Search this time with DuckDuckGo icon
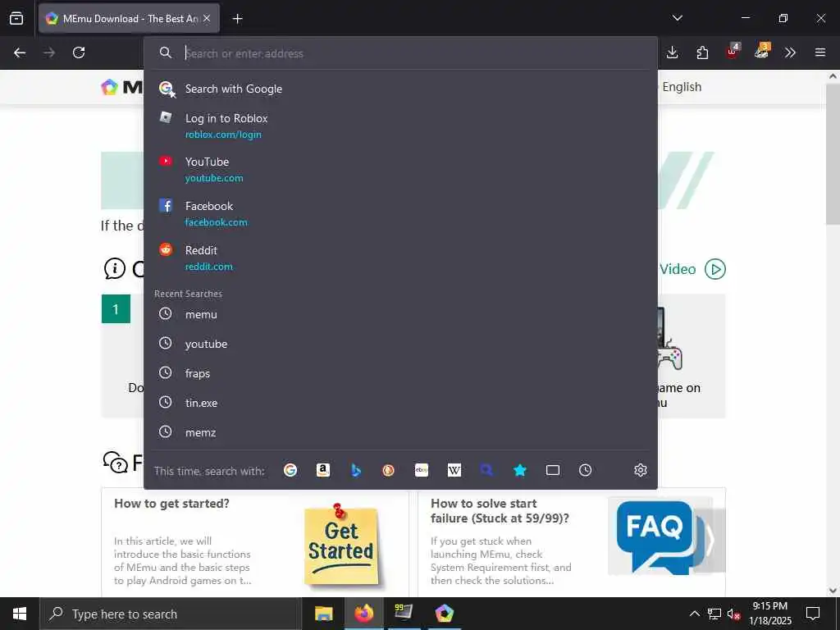 coord(388,470)
